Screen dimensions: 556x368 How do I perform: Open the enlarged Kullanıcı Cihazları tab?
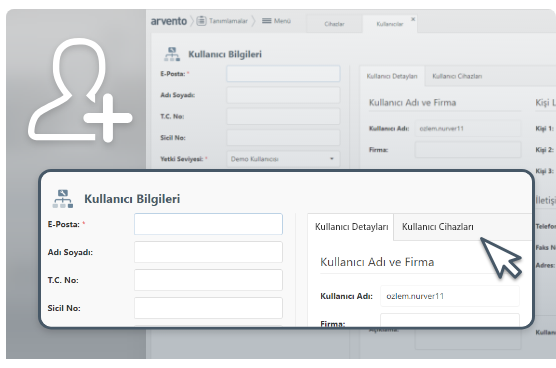(x=438, y=227)
